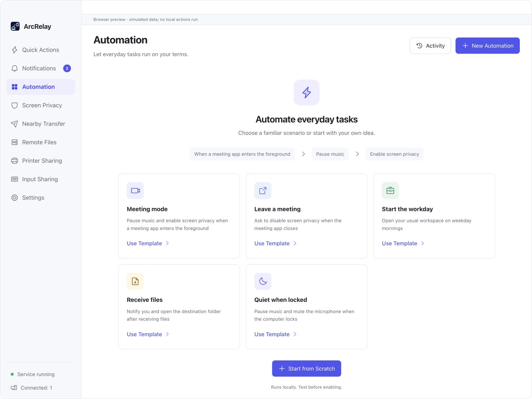Click the Start the workday briefcase icon
Image resolution: width=532 pixels, height=399 pixels.
tap(390, 191)
